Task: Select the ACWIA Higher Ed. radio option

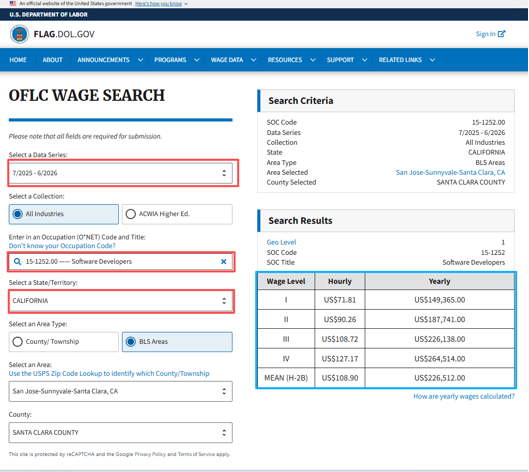Action: [177, 214]
